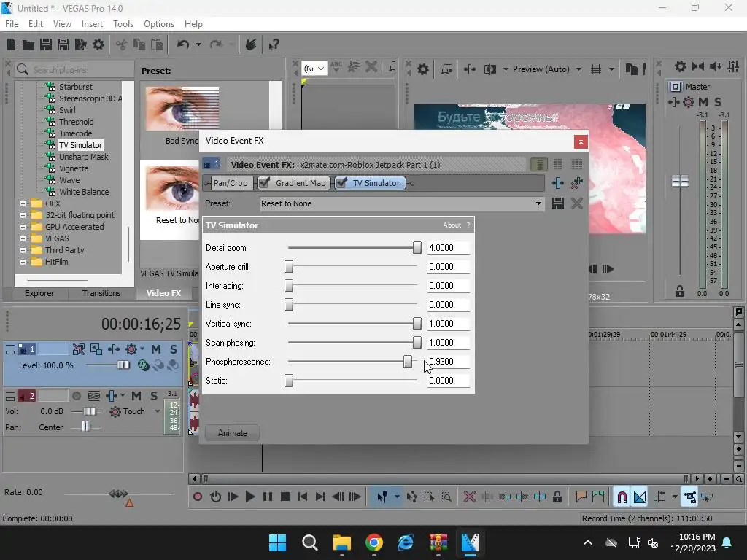
Task: Open Video Preview properties gear icon
Action: tap(422, 69)
